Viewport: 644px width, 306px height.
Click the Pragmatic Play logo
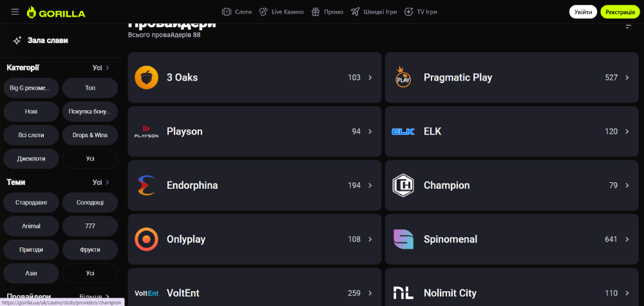coord(403,77)
